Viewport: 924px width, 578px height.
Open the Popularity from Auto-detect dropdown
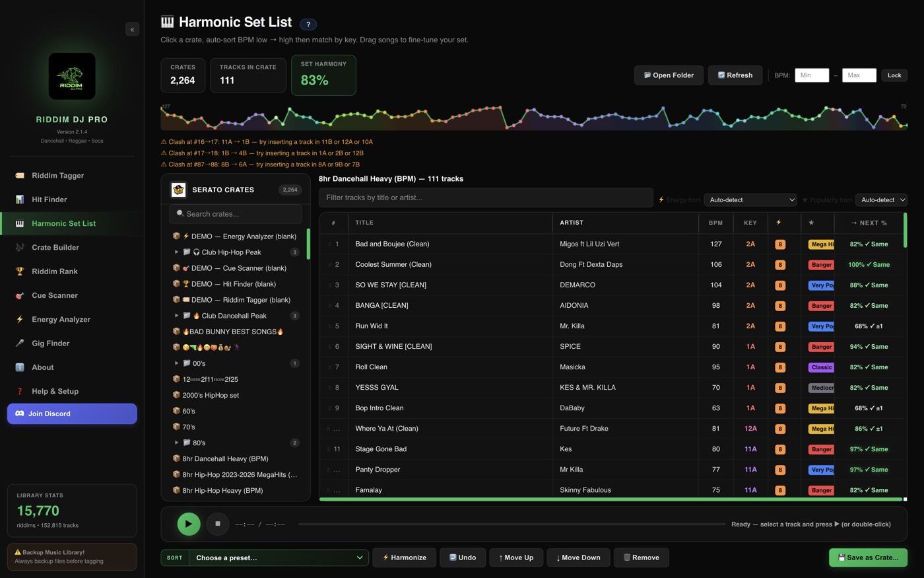(x=881, y=199)
